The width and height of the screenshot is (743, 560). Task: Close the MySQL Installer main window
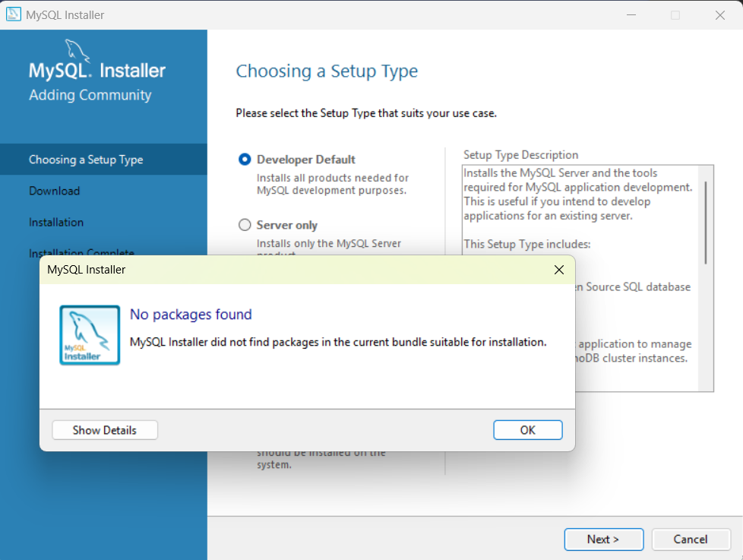(x=719, y=15)
